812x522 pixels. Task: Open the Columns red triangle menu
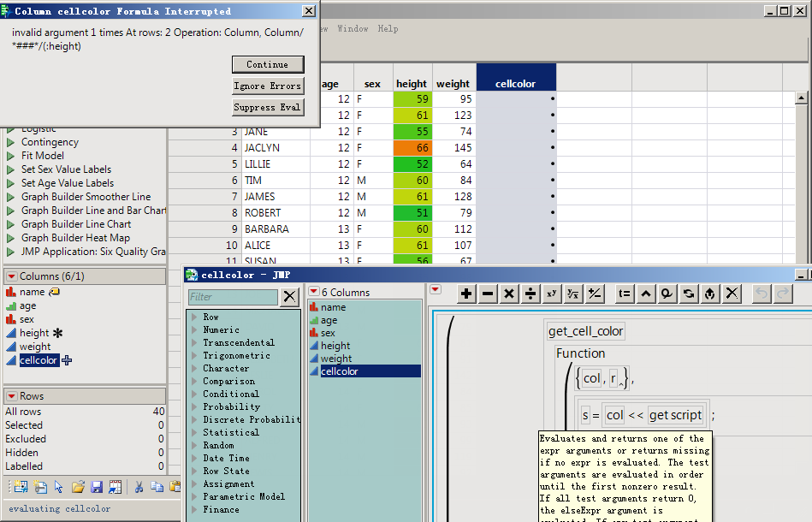[11, 276]
